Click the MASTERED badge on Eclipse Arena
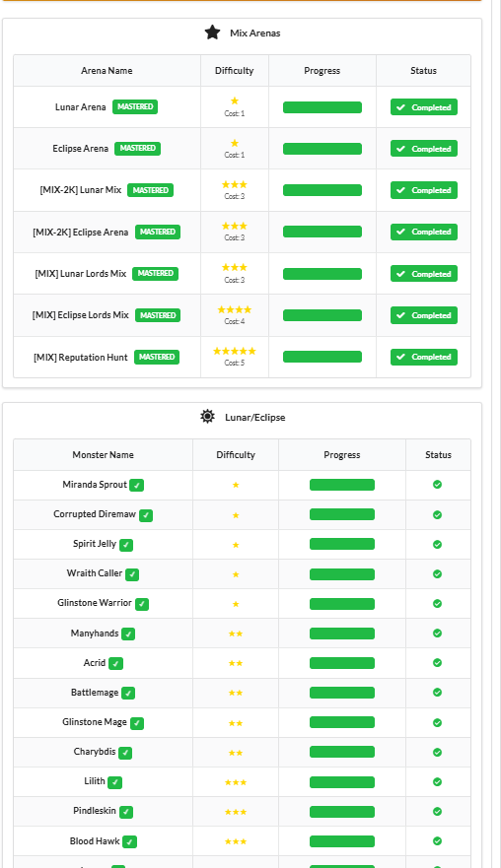 137,149
